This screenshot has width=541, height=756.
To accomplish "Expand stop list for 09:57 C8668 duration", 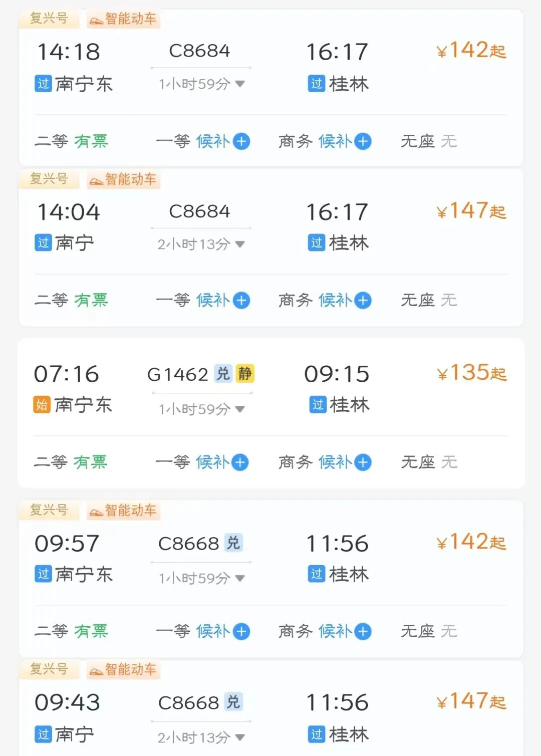I will pos(240,578).
